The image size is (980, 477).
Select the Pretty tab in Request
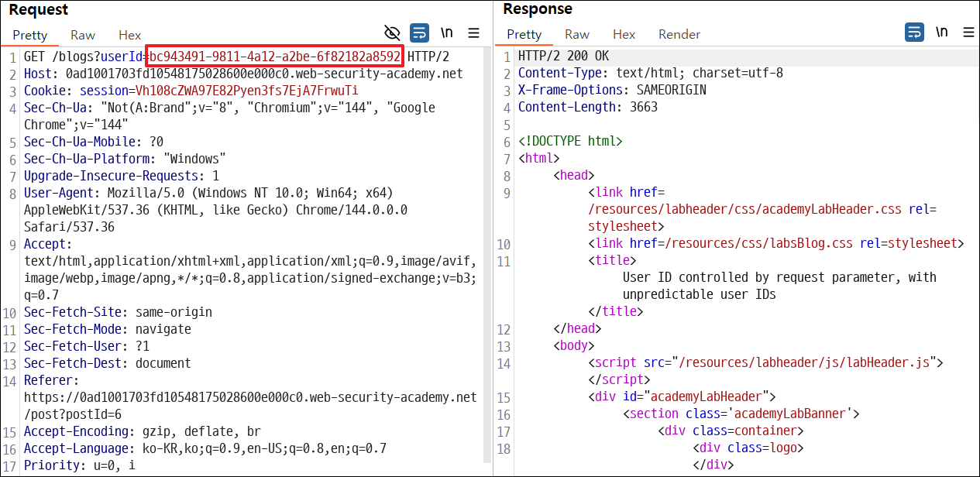pyautogui.click(x=30, y=35)
